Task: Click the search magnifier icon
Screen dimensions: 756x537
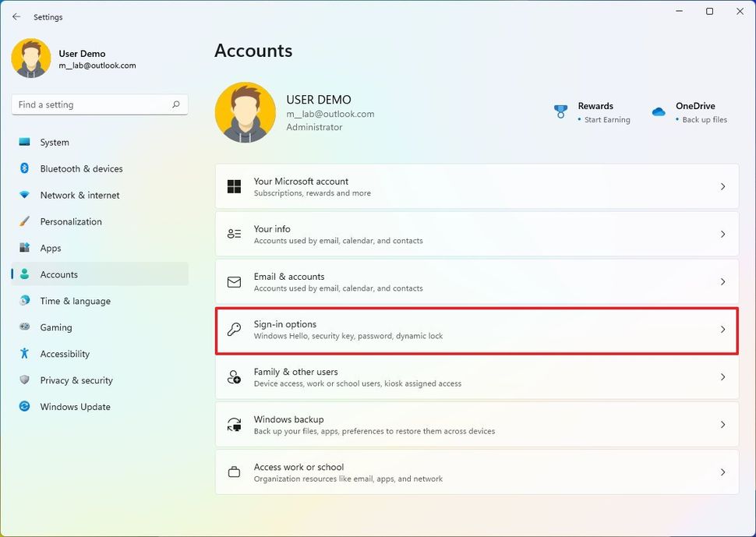Action: point(176,104)
